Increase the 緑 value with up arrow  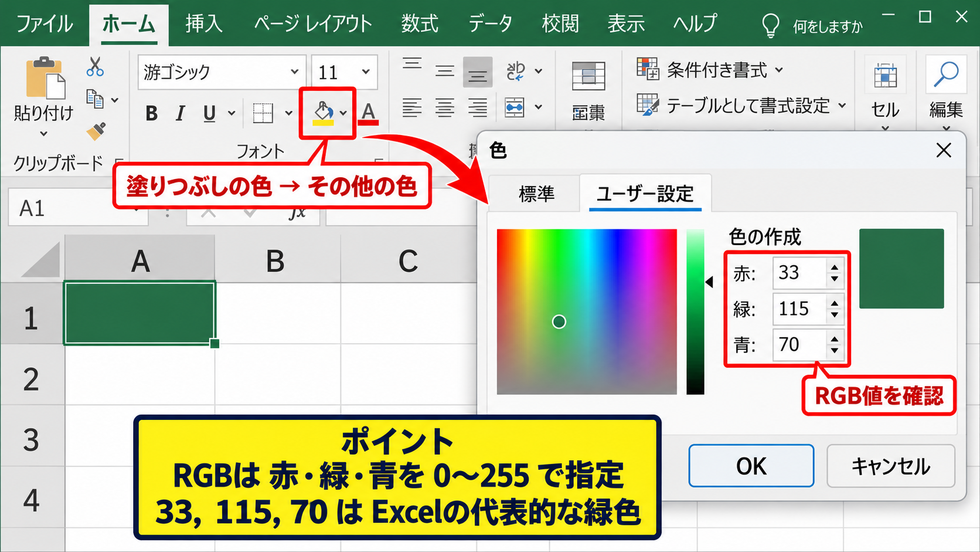point(835,303)
